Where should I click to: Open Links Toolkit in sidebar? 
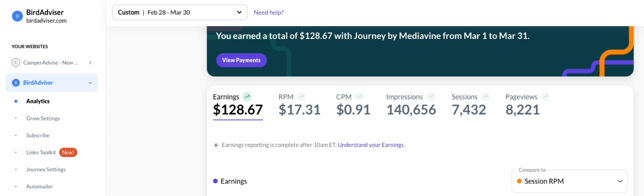41,152
